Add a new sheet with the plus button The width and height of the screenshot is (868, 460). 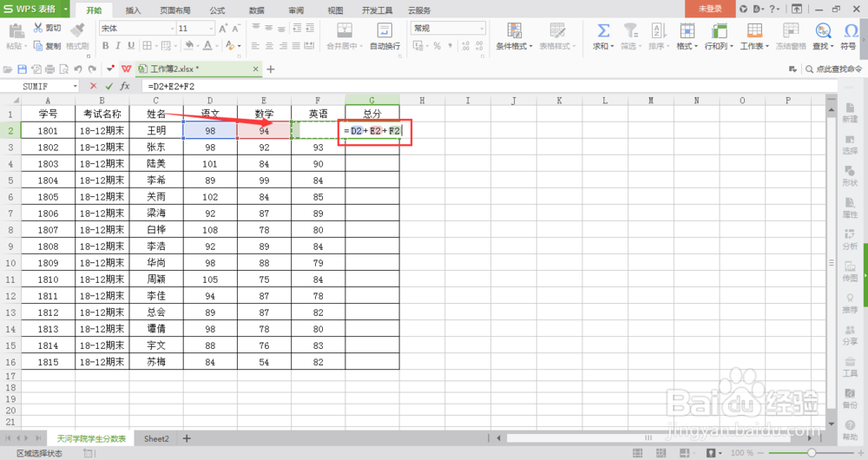point(187,438)
